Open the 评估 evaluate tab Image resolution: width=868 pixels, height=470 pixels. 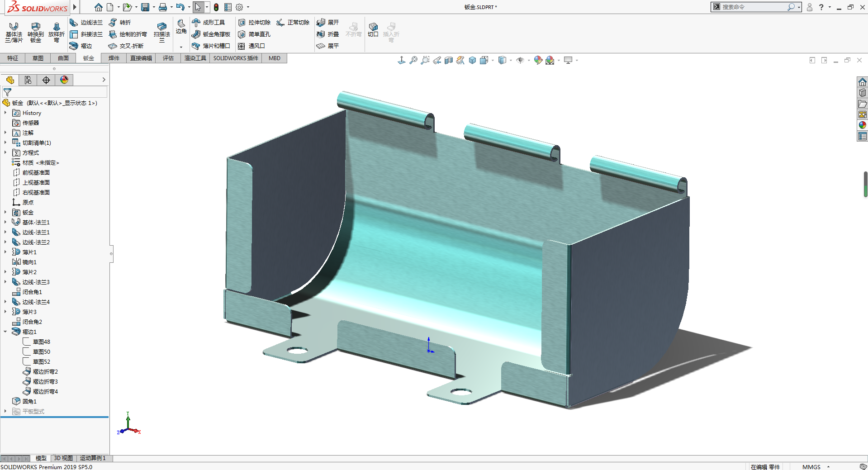pyautogui.click(x=168, y=58)
